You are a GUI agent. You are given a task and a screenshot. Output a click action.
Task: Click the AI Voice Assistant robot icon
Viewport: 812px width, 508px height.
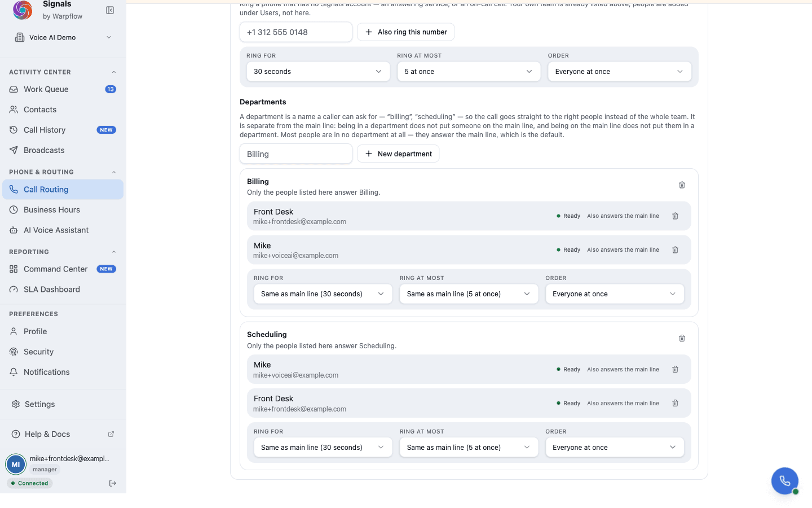(14, 230)
